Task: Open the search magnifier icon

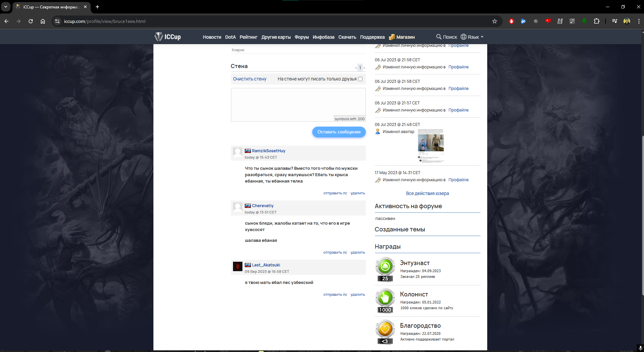Action: [x=439, y=37]
